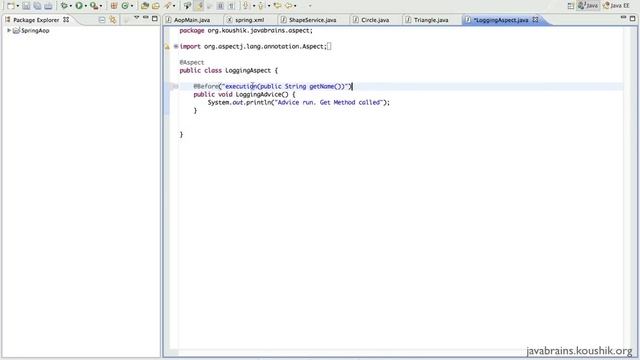The height and width of the screenshot is (360, 640).
Task: Click the Previous Annotation arrow icon
Action: coord(261,6)
